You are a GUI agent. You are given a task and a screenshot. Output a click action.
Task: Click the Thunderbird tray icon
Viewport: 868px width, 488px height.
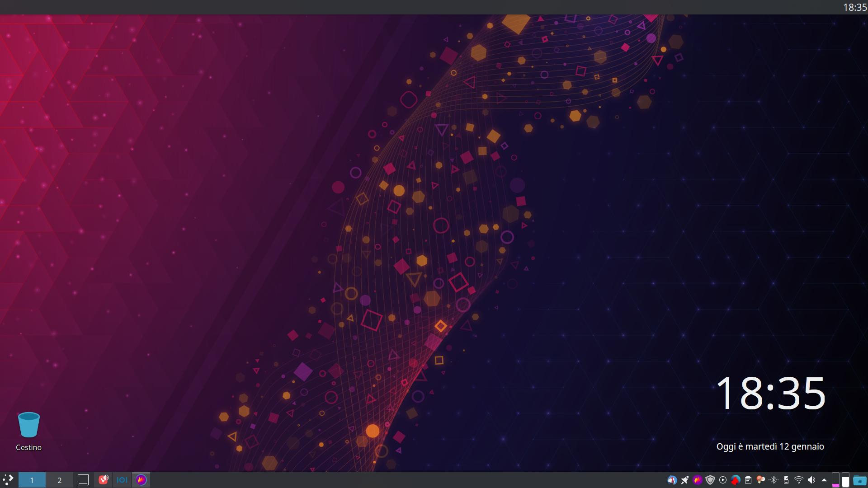[x=672, y=480]
